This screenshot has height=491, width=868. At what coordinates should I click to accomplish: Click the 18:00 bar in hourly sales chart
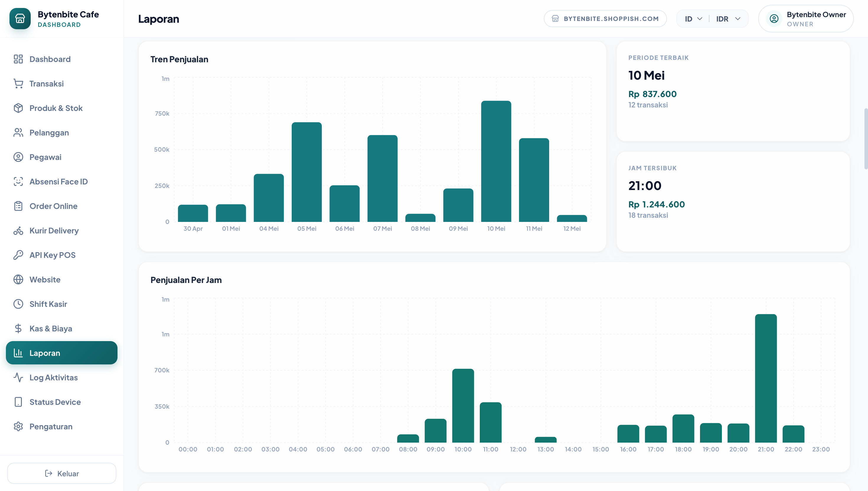click(x=683, y=428)
